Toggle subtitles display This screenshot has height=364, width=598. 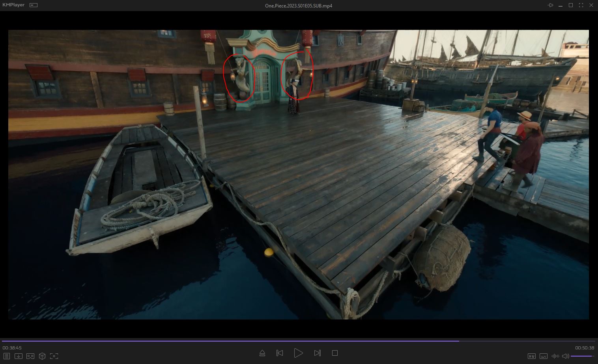pyautogui.click(x=544, y=356)
